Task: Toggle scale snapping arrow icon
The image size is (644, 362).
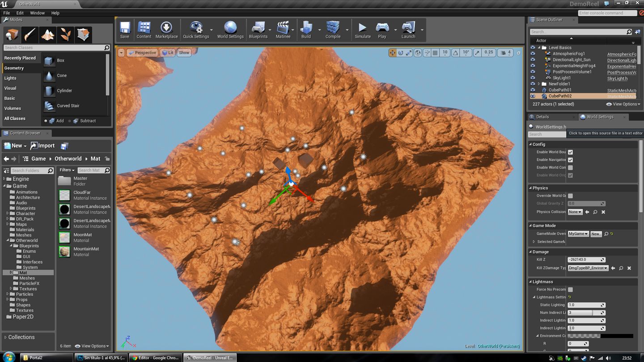Action: pyautogui.click(x=477, y=53)
